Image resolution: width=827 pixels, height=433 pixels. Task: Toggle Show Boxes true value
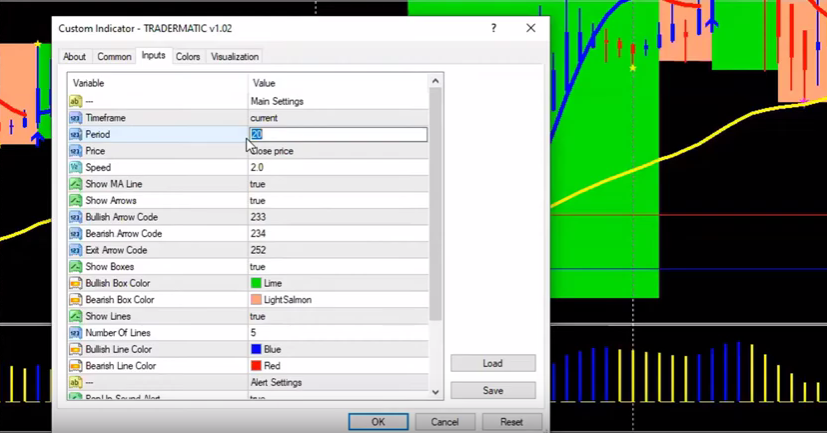257,267
